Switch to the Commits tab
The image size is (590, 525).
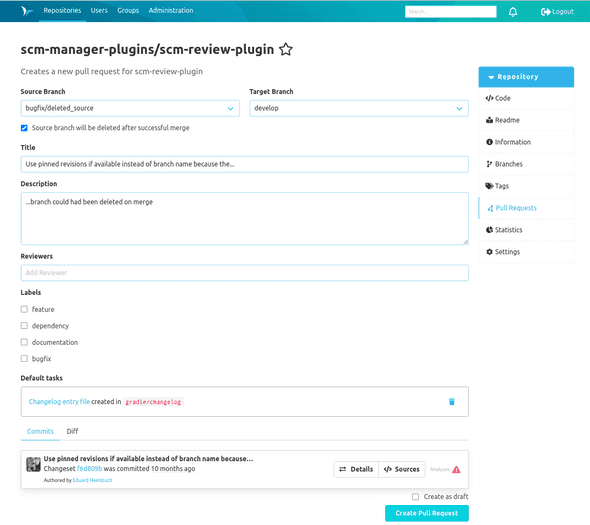tap(40, 431)
